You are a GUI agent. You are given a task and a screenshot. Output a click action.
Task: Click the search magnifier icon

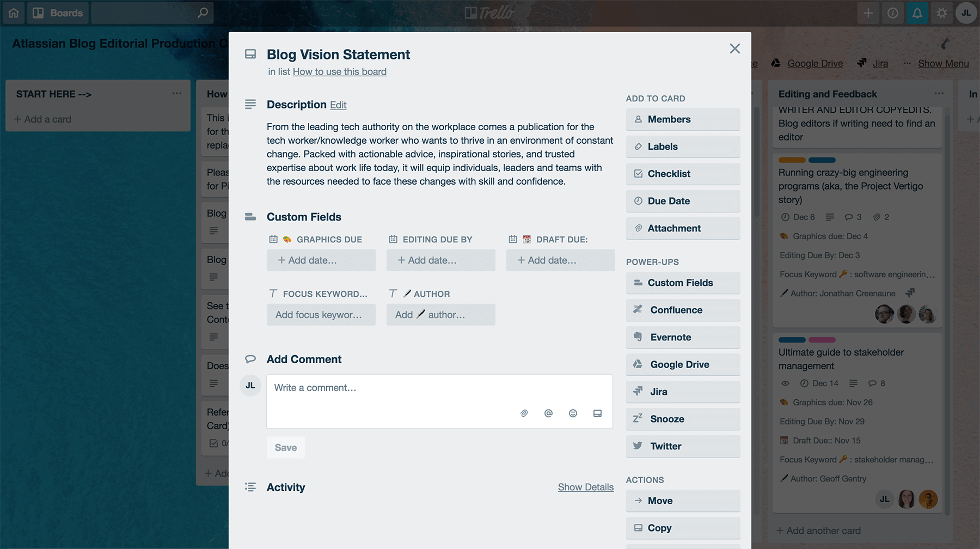(203, 13)
